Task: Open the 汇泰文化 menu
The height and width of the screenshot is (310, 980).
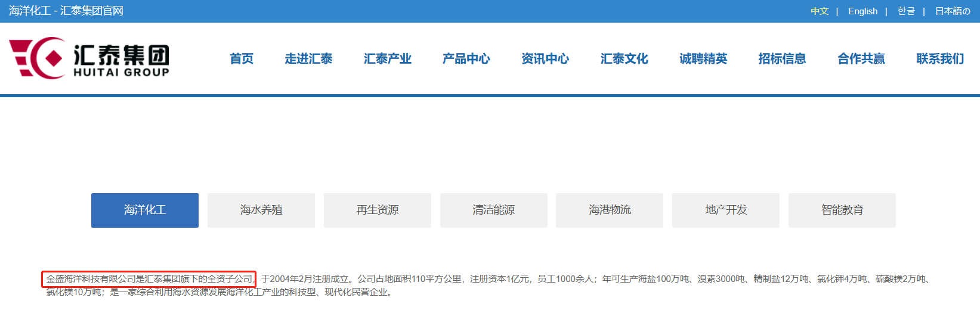Action: (x=624, y=58)
